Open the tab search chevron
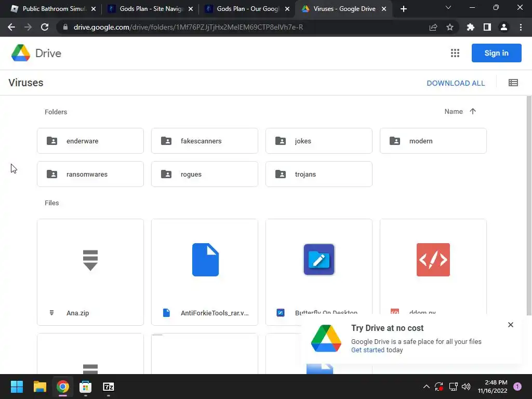This screenshot has width=532, height=399. 448,7
